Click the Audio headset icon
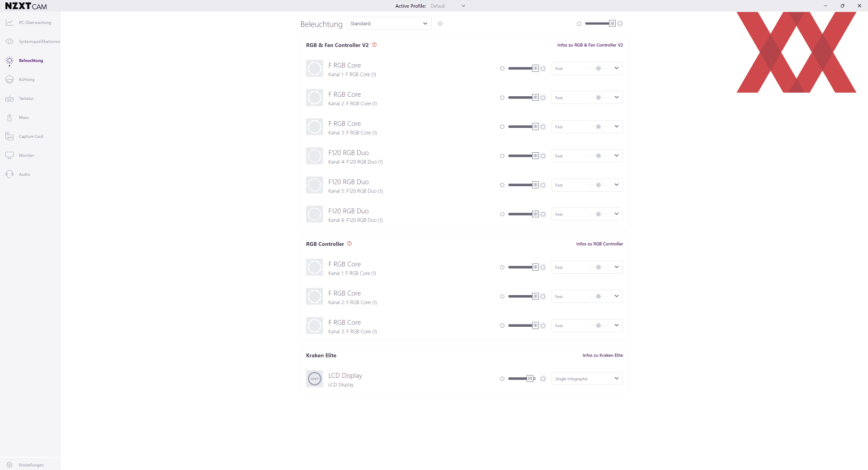 (9, 174)
